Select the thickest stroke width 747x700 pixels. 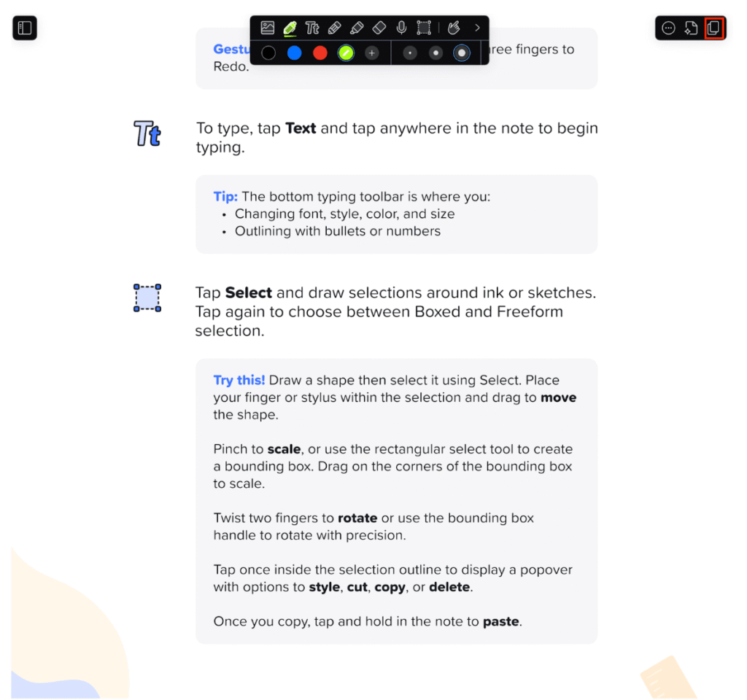coord(461,52)
